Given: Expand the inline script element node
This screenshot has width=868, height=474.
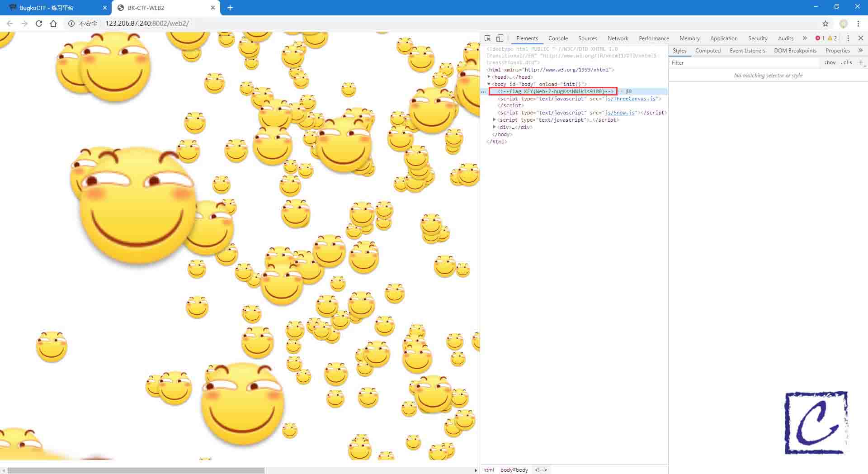Looking at the screenshot, I should point(495,120).
